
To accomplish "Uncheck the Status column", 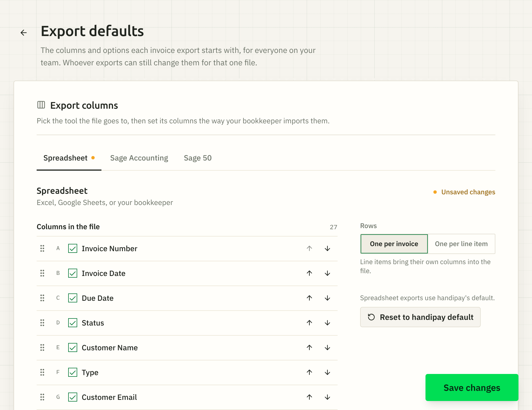I will click(x=73, y=323).
